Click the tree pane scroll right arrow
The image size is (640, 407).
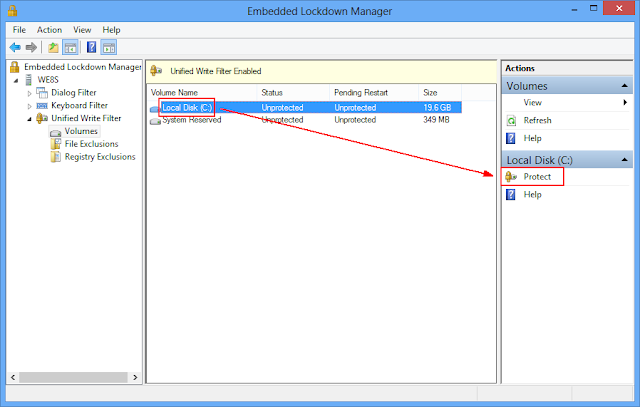coord(135,377)
